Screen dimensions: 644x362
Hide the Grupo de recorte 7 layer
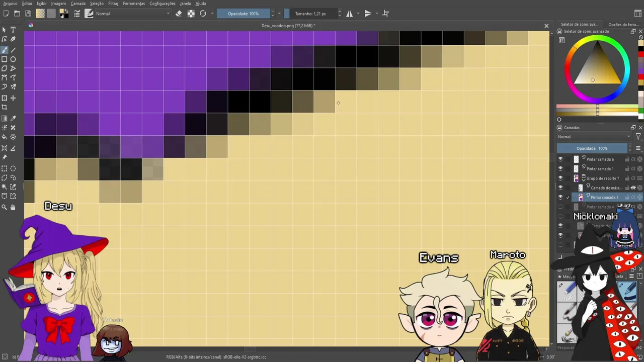pyautogui.click(x=560, y=178)
